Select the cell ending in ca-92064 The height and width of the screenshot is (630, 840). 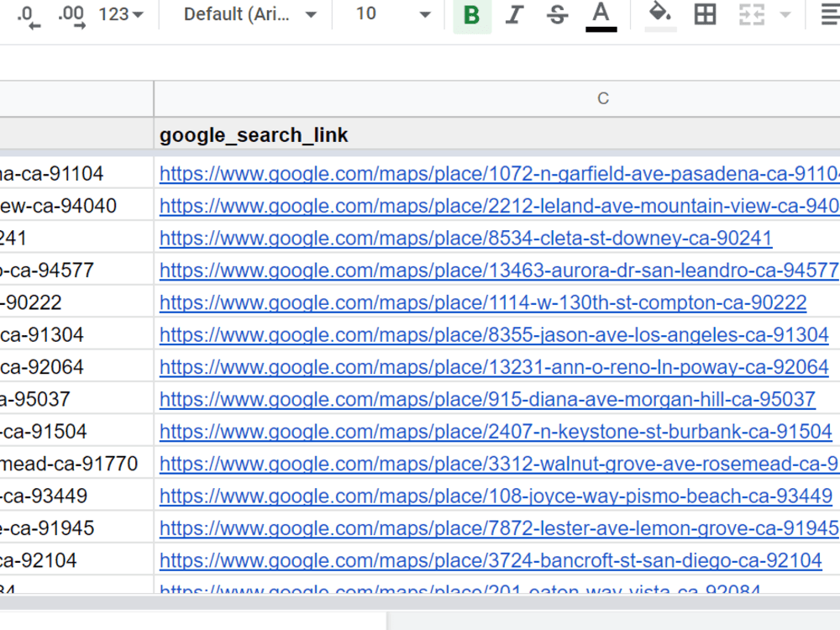click(76, 365)
